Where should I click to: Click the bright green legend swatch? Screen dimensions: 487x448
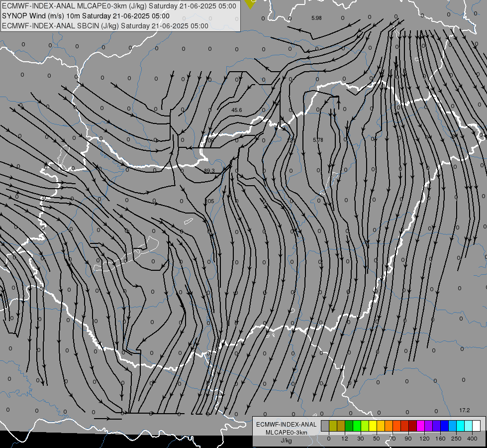click(x=357, y=426)
